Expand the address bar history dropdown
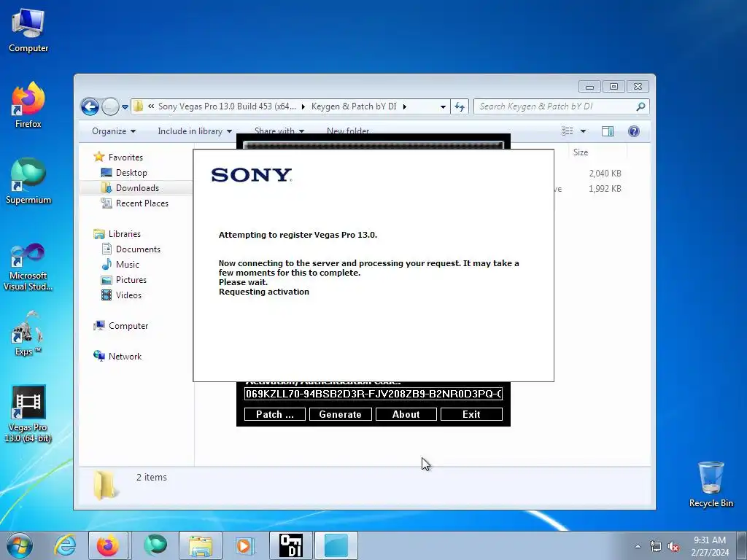Screen dimensions: 747x560 443,106
